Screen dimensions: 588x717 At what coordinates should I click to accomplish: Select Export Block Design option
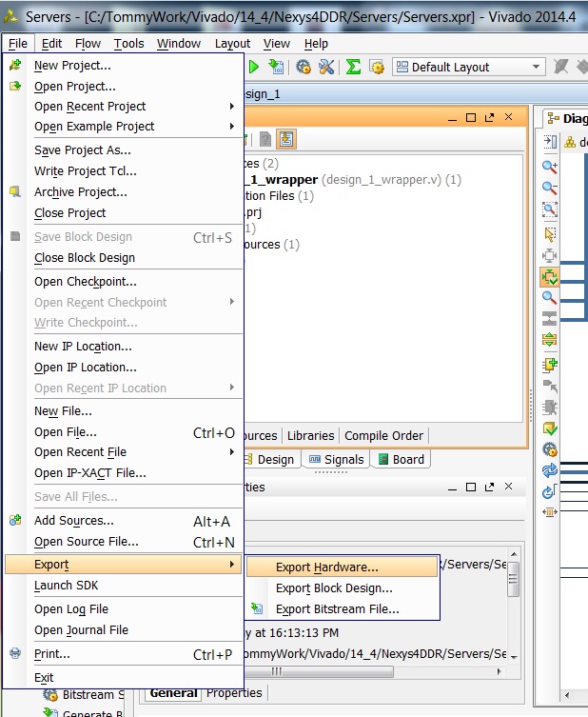point(343,588)
